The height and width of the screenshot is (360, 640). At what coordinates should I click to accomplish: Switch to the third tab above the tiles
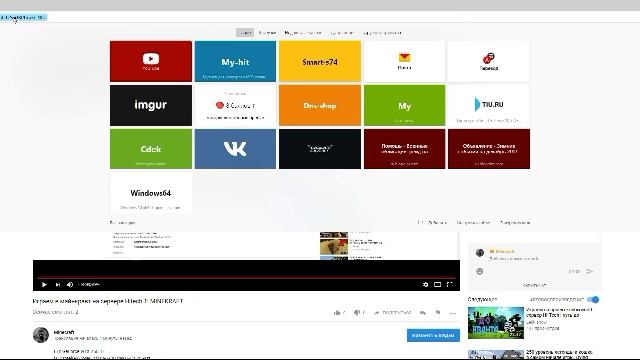pos(303,33)
